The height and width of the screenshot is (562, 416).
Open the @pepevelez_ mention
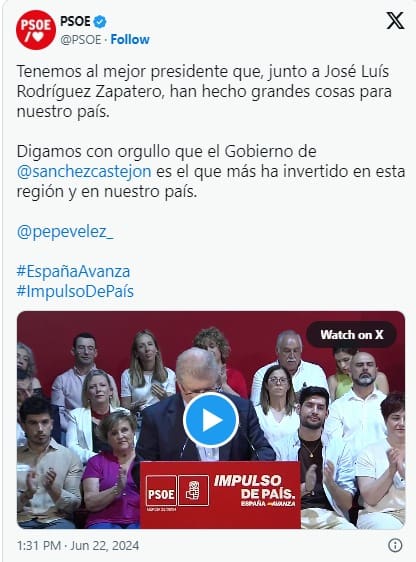coord(65,232)
